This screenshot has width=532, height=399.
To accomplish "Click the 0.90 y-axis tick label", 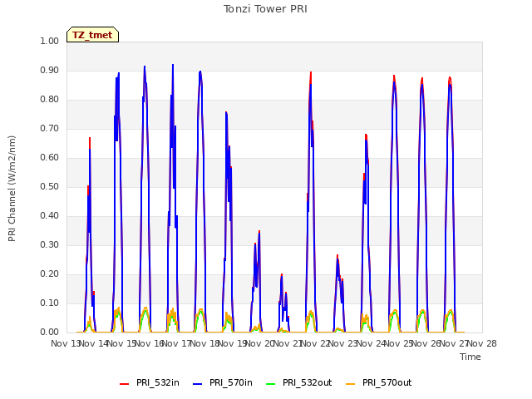I will point(50,70).
